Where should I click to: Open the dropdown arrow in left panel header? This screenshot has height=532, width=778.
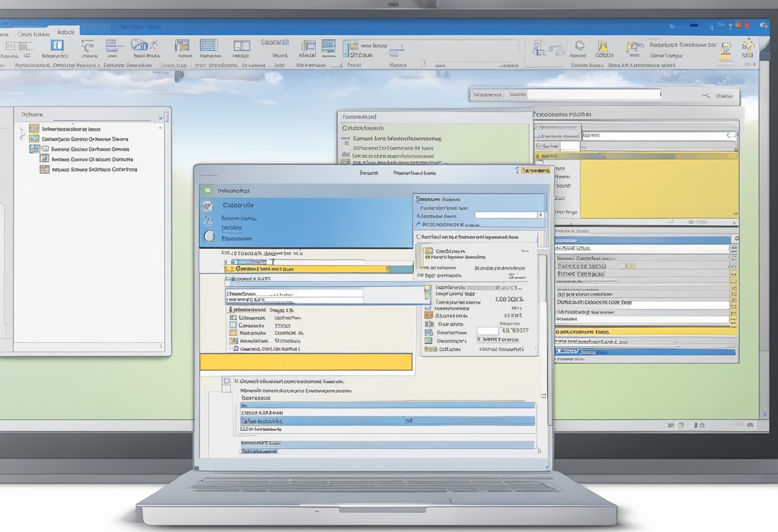(x=159, y=117)
